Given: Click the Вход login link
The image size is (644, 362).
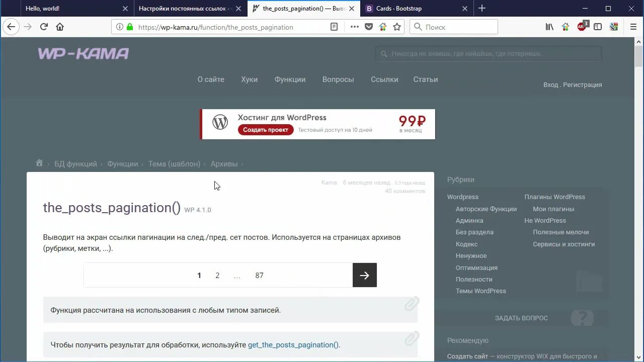Looking at the screenshot, I should pyautogui.click(x=550, y=85).
